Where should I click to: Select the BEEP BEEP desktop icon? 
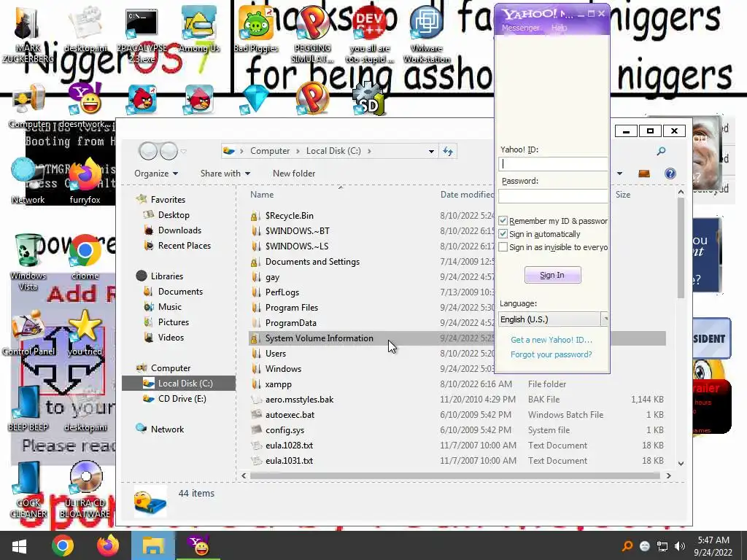click(28, 408)
